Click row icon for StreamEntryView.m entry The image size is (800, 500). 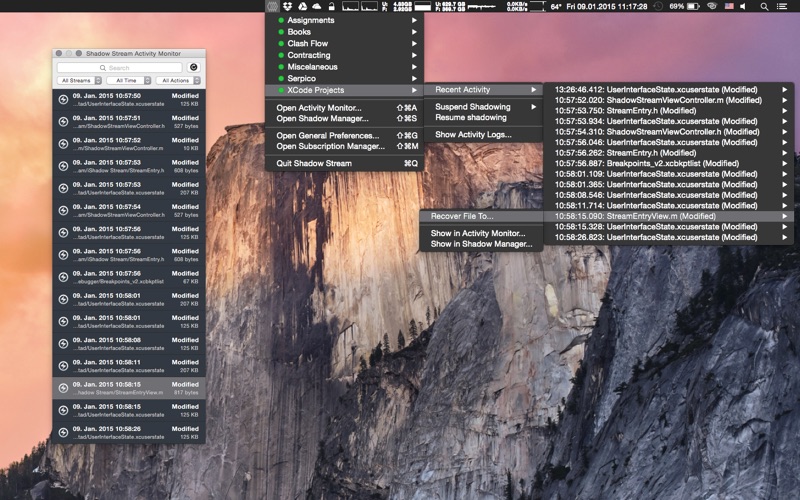point(63,388)
